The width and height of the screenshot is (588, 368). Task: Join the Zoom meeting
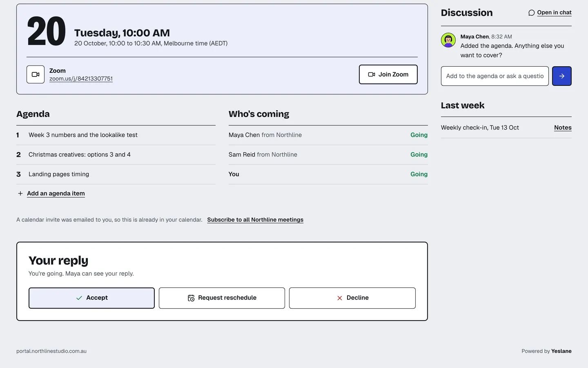(388, 74)
